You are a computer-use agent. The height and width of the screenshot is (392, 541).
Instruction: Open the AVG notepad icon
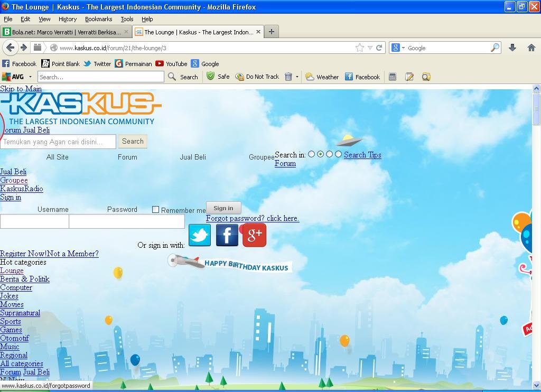tap(409, 77)
